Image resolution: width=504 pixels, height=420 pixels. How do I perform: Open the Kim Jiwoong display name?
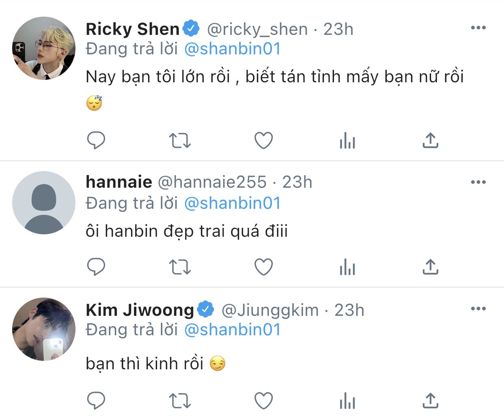[x=140, y=310]
